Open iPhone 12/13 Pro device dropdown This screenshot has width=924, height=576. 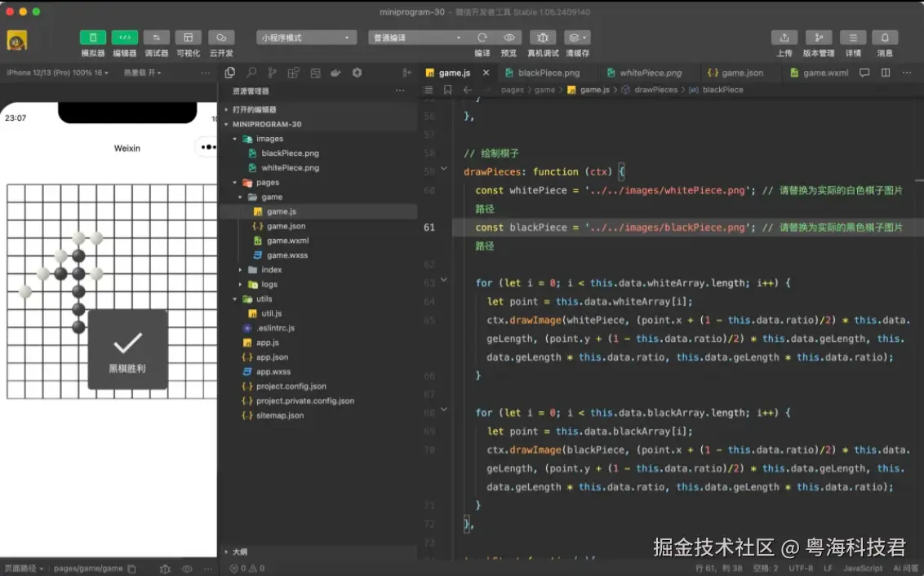tap(57, 73)
